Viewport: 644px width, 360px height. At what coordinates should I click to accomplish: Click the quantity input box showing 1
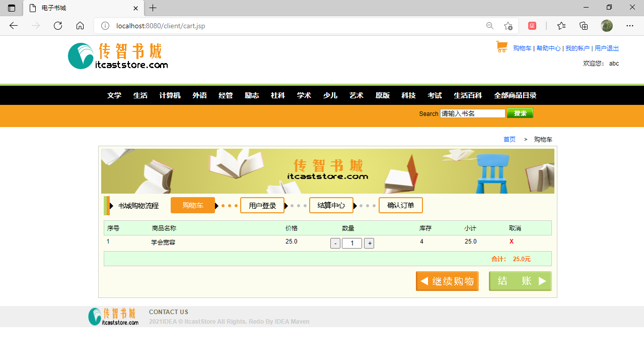click(x=351, y=243)
